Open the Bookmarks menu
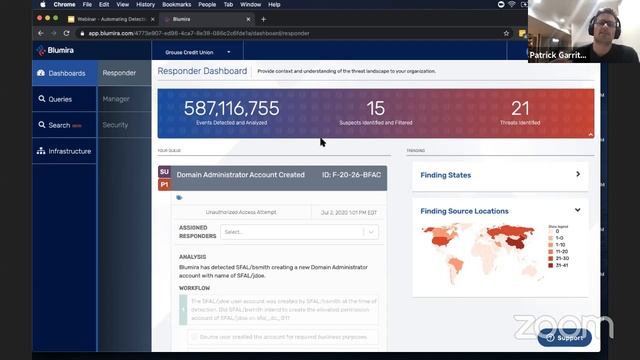The image size is (640, 360). click(x=176, y=4)
